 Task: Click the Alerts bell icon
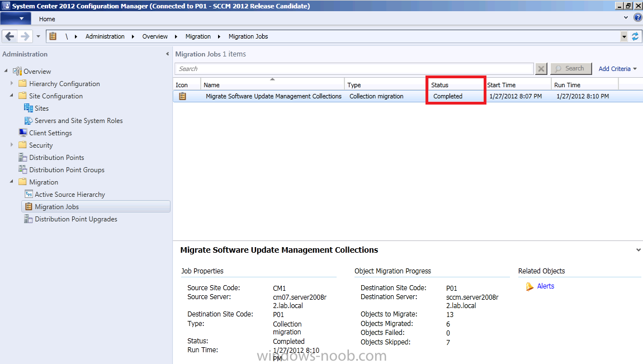[x=529, y=286]
